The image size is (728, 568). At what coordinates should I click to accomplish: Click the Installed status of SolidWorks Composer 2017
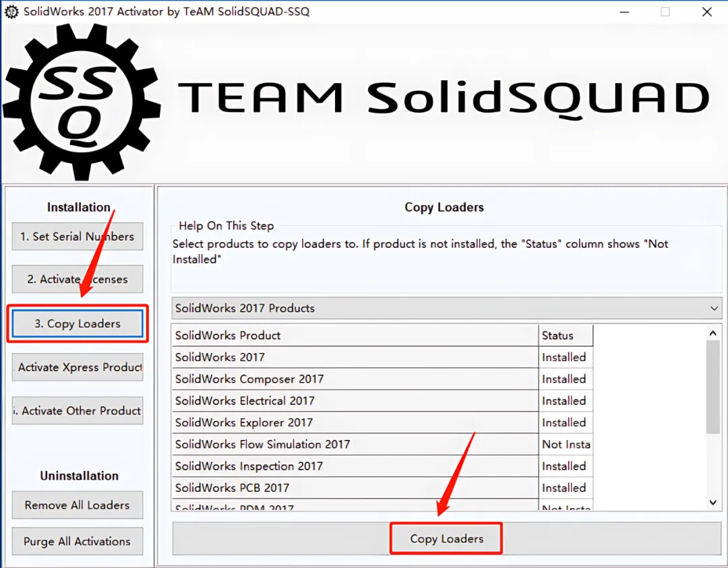tap(566, 379)
